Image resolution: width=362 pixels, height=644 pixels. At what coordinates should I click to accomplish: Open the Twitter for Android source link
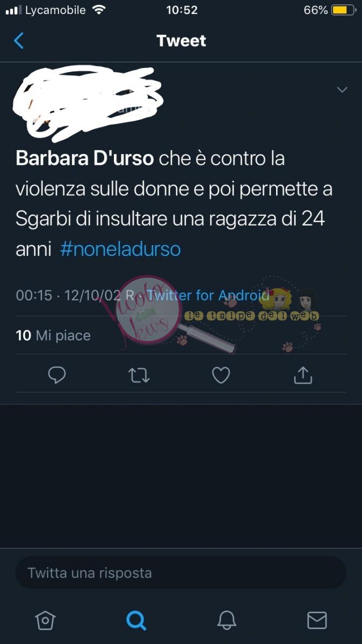pyautogui.click(x=207, y=295)
